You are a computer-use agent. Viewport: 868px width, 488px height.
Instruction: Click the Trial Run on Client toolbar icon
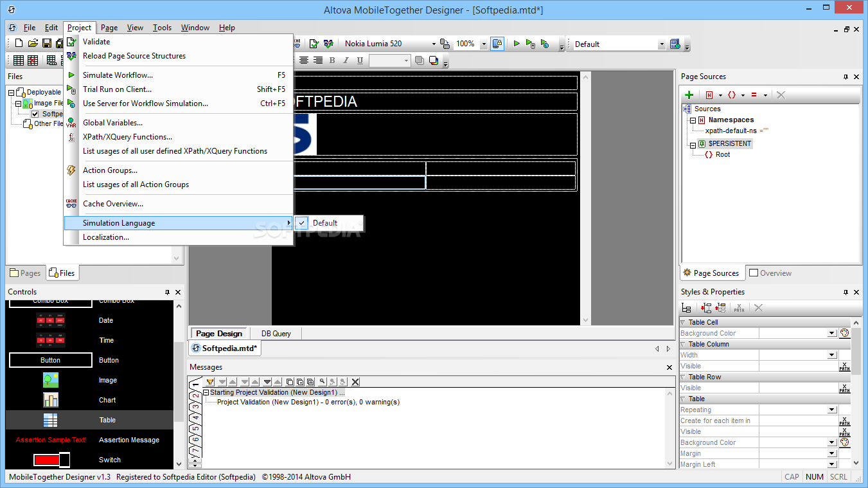(530, 44)
